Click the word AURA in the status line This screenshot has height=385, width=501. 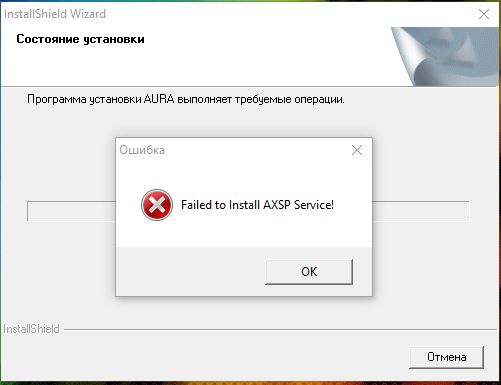[159, 99]
